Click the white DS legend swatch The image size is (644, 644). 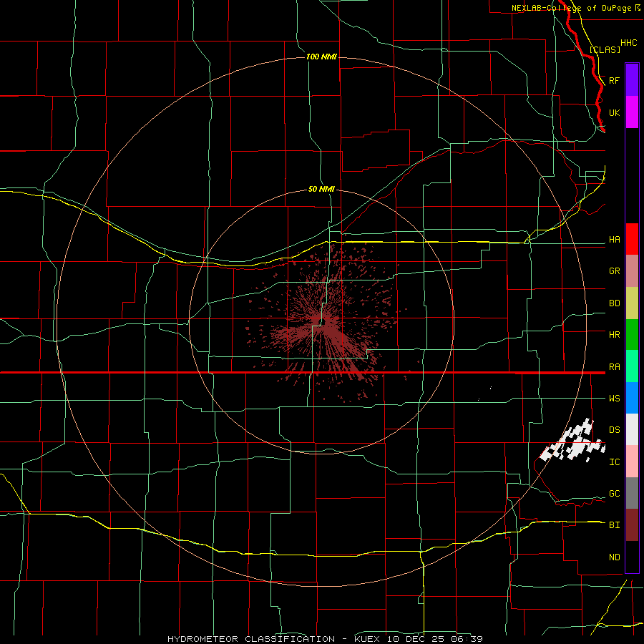(x=632, y=429)
